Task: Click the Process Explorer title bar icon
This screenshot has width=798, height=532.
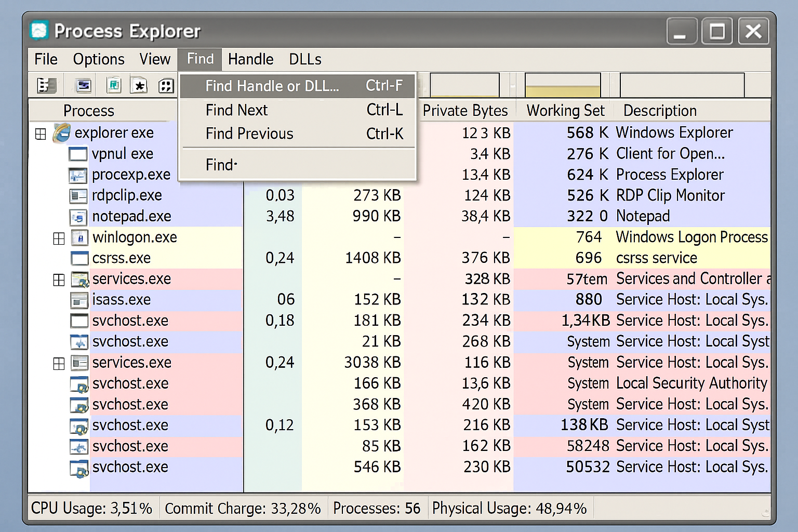Action: [x=39, y=31]
